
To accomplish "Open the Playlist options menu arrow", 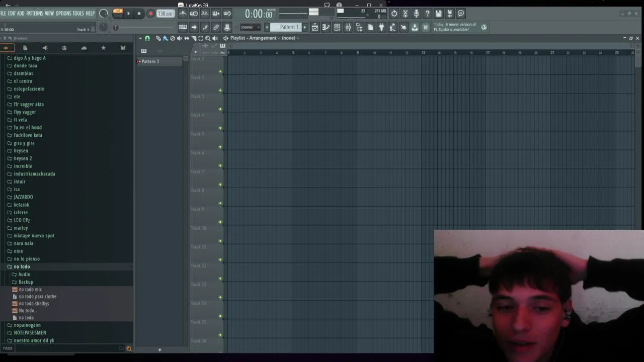I will pyautogui.click(x=140, y=38).
